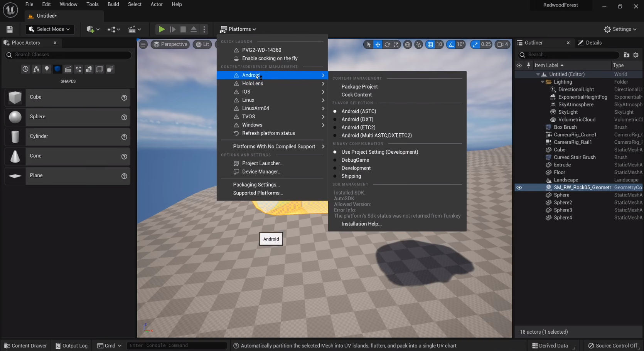The height and width of the screenshot is (351, 644).
Task: Open the surface snapping options
Action: point(418,45)
